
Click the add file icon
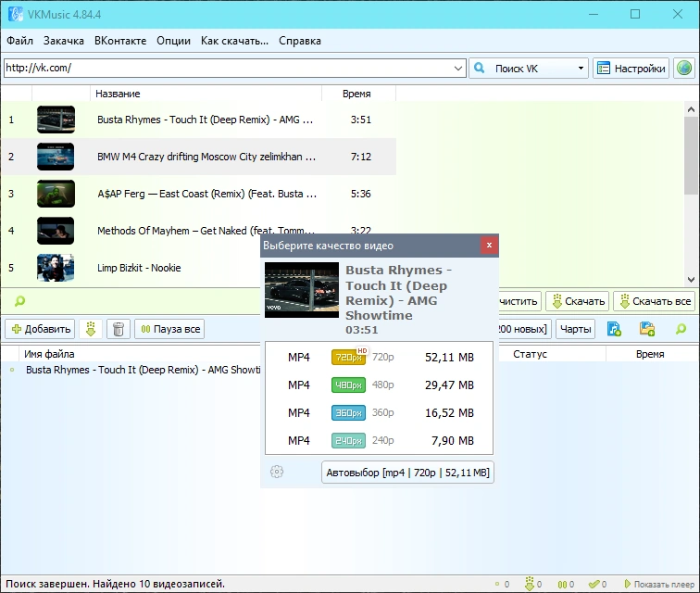tap(614, 329)
